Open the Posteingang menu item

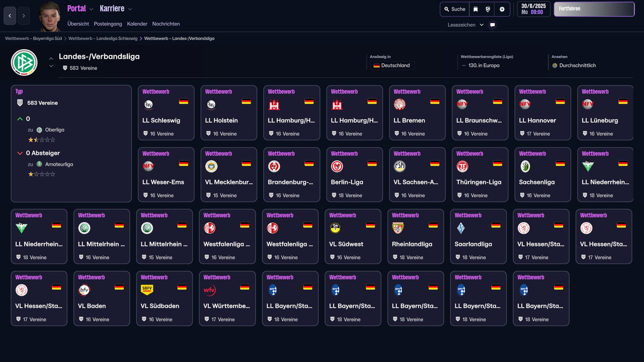click(108, 24)
